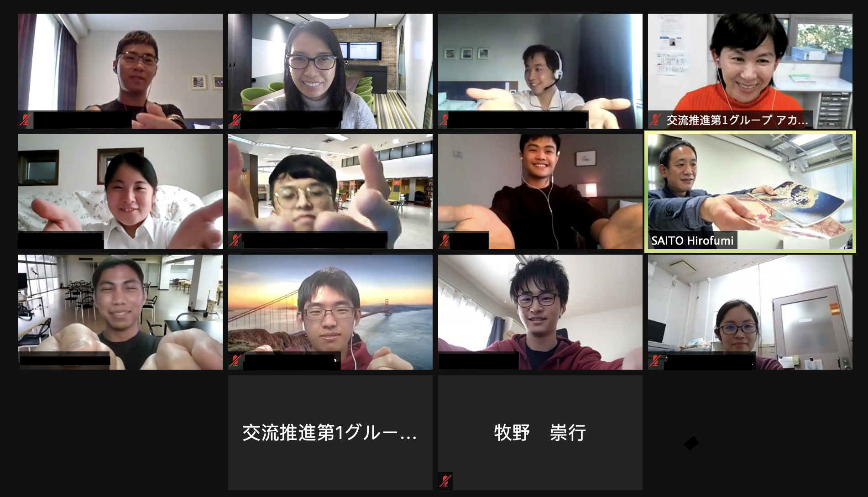Select video of man in red hoodie
Screen dimensions: 868x497
540,312
